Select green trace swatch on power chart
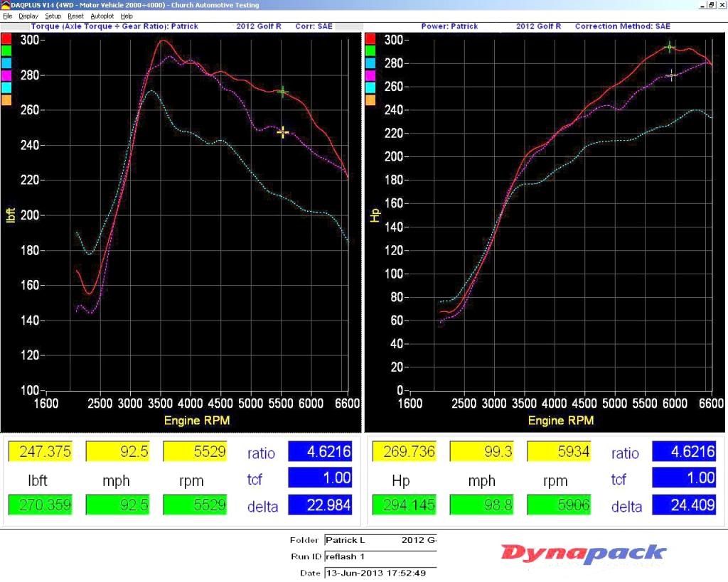The height and width of the screenshot is (582, 728). (370, 50)
